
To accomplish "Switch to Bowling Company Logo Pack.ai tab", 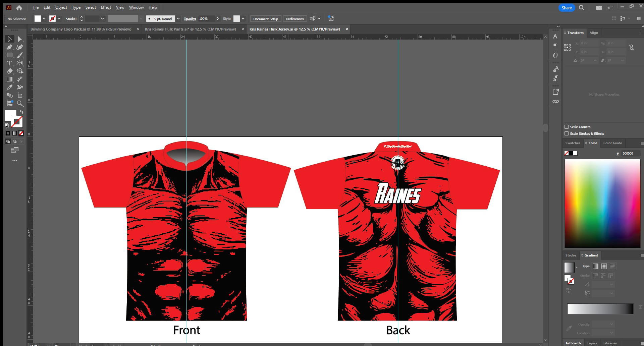I will coord(81,29).
